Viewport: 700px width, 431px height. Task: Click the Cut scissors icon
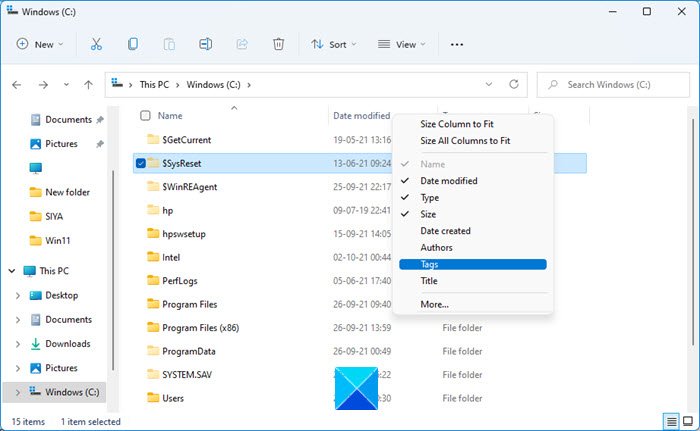click(x=96, y=44)
